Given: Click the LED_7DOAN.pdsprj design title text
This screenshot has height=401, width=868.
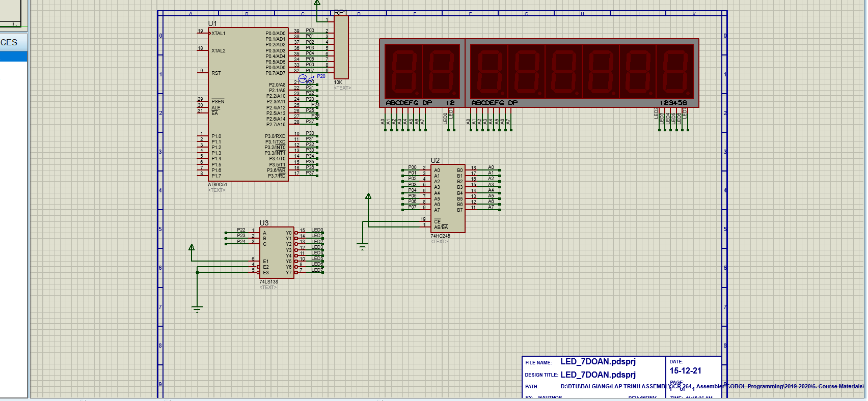Looking at the screenshot, I should tap(598, 375).
